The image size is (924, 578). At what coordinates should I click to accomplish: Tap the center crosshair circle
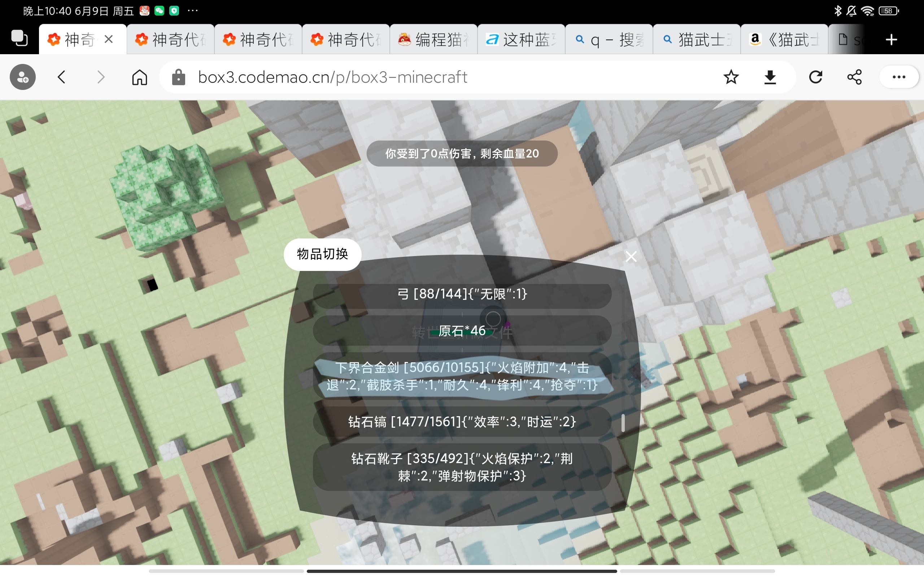493,318
